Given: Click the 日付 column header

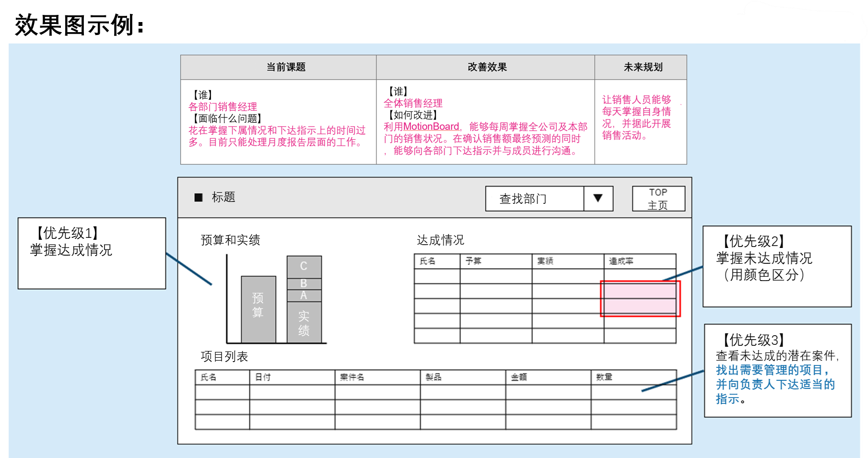Looking at the screenshot, I should click(292, 377).
